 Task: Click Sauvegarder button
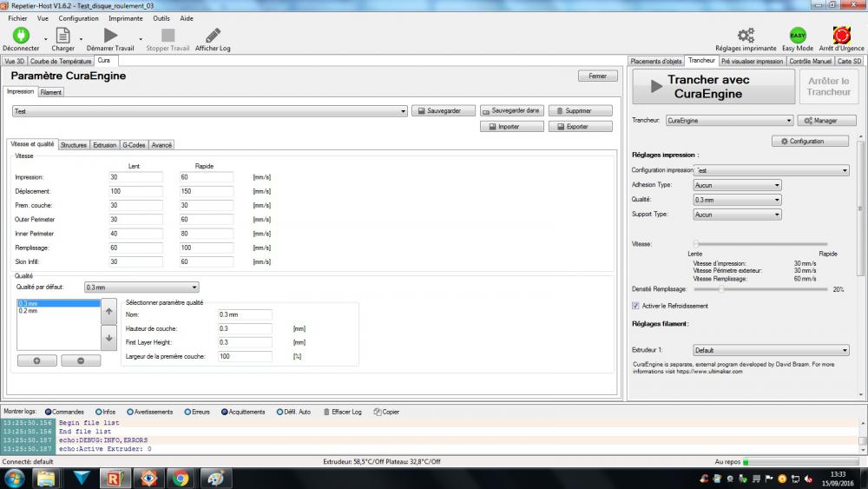click(444, 111)
